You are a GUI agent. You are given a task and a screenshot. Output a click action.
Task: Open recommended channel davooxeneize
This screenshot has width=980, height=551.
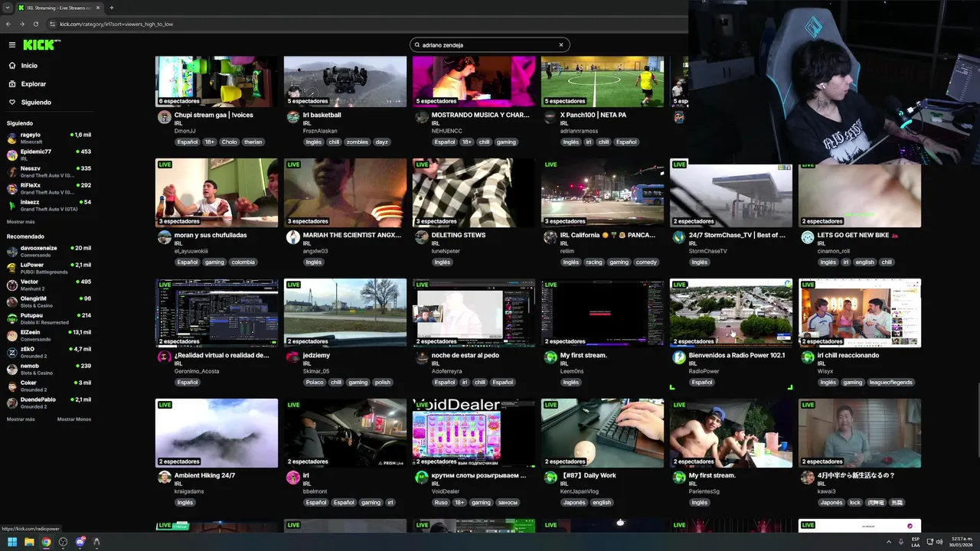pos(49,251)
